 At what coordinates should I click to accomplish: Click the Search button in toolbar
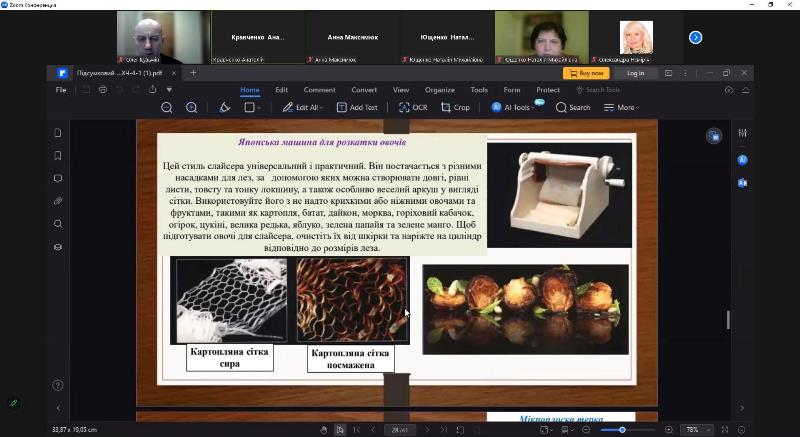(573, 108)
